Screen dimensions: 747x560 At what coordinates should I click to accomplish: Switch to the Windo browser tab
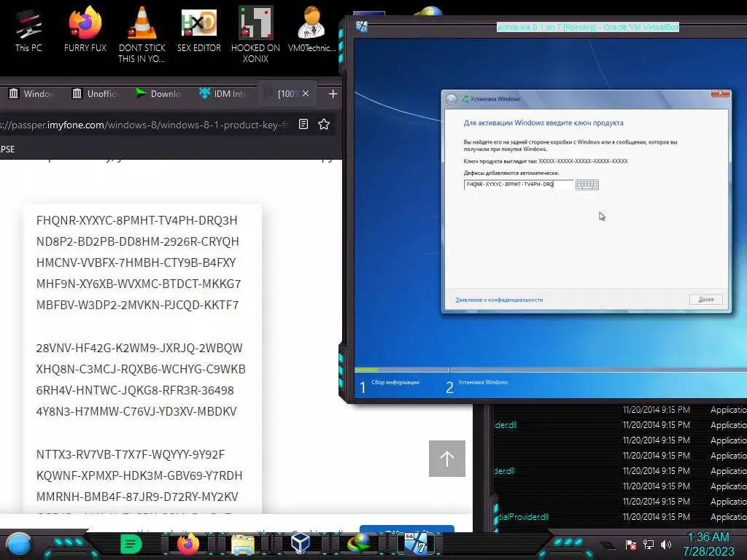coord(31,94)
